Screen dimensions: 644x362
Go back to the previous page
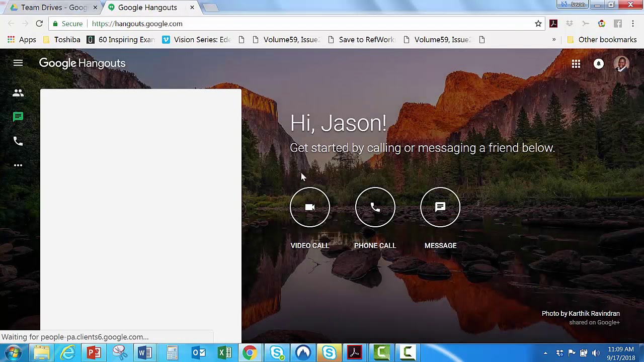click(x=11, y=24)
